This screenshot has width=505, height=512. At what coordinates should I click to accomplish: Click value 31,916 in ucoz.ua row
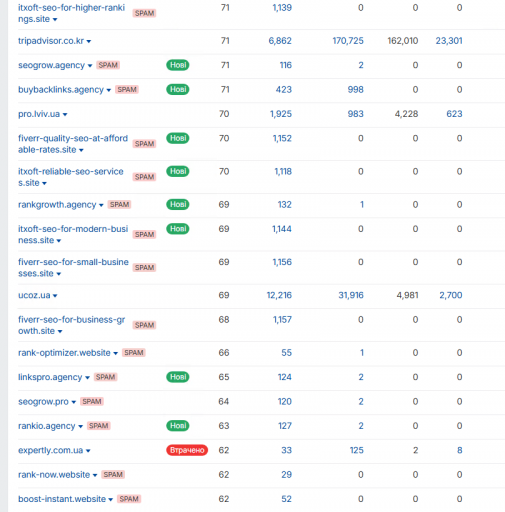point(351,295)
